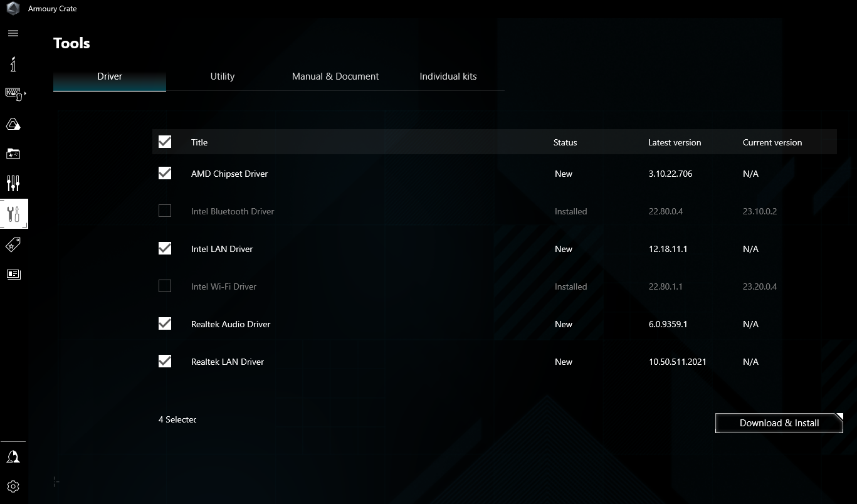Switch to the Utility tab
Viewport: 857px width, 504px height.
(222, 76)
